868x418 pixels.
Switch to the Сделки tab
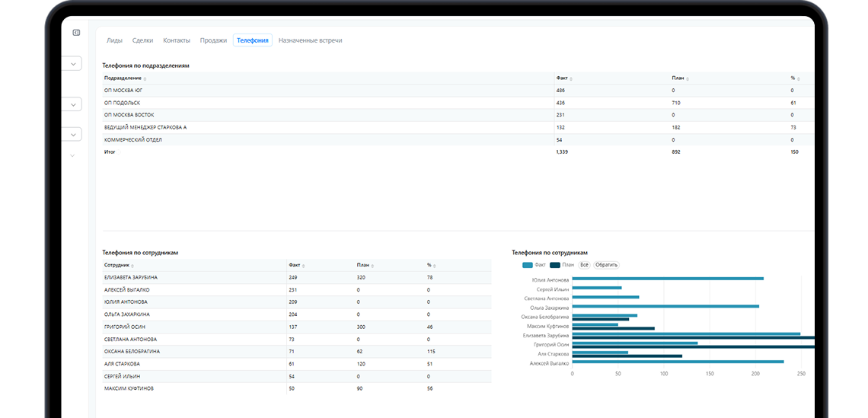click(143, 40)
